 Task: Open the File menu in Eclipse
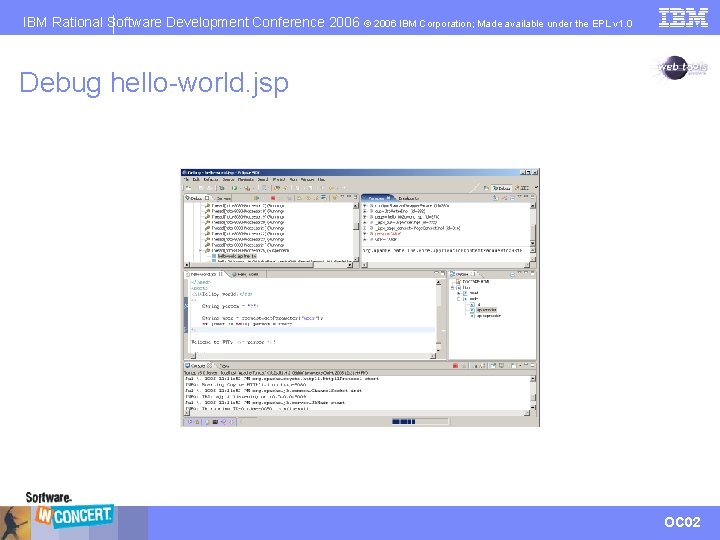tap(187, 180)
